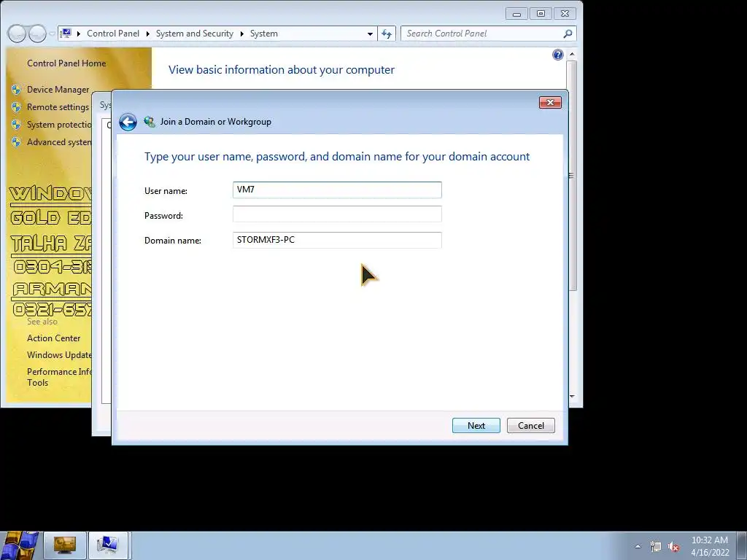Click the System window scrollbar thumb
Screen dimensions: 747x560
[572, 175]
